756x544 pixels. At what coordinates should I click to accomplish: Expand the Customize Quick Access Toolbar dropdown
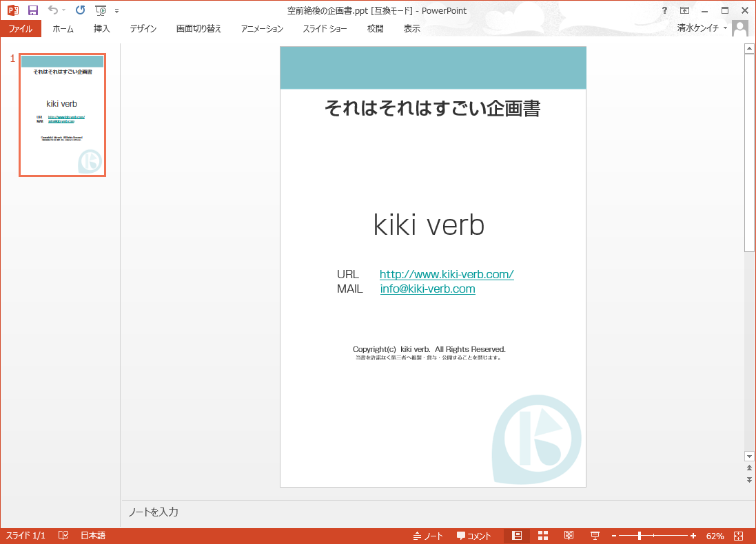(116, 11)
